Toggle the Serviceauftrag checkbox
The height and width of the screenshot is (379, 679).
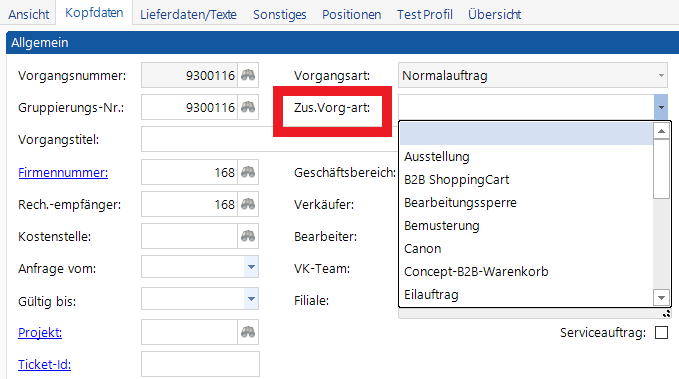pyautogui.click(x=661, y=333)
